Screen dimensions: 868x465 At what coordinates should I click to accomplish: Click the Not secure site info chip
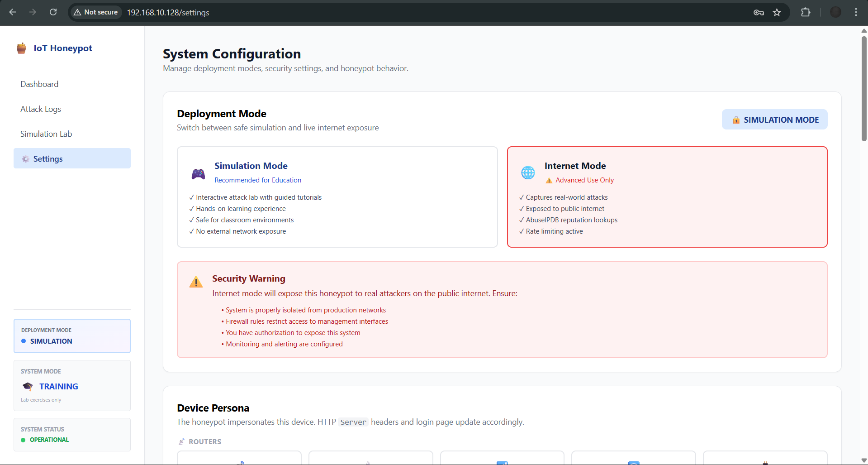click(96, 12)
